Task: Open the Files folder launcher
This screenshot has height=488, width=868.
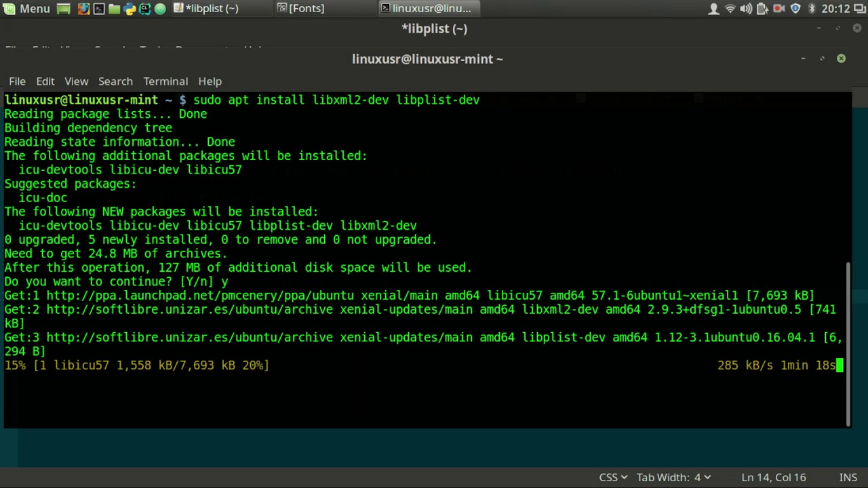Action: click(114, 9)
